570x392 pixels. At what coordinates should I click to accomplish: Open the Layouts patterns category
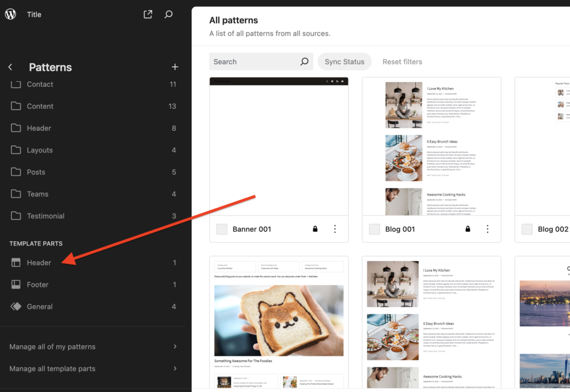click(94, 150)
